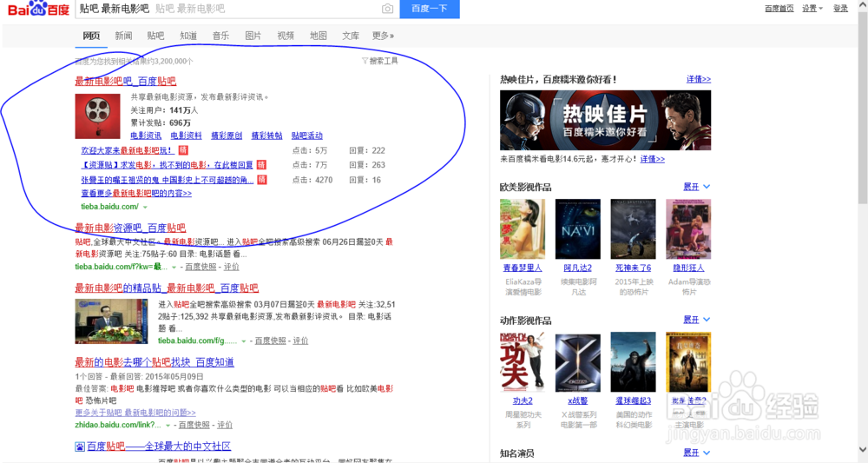Open the 设置 dropdown menu
The height and width of the screenshot is (463, 868).
(x=812, y=9)
